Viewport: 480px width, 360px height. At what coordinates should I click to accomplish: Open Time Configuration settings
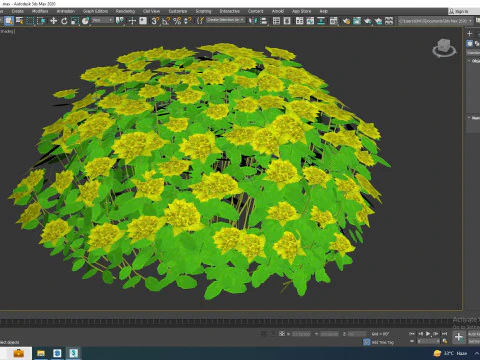pos(445,341)
